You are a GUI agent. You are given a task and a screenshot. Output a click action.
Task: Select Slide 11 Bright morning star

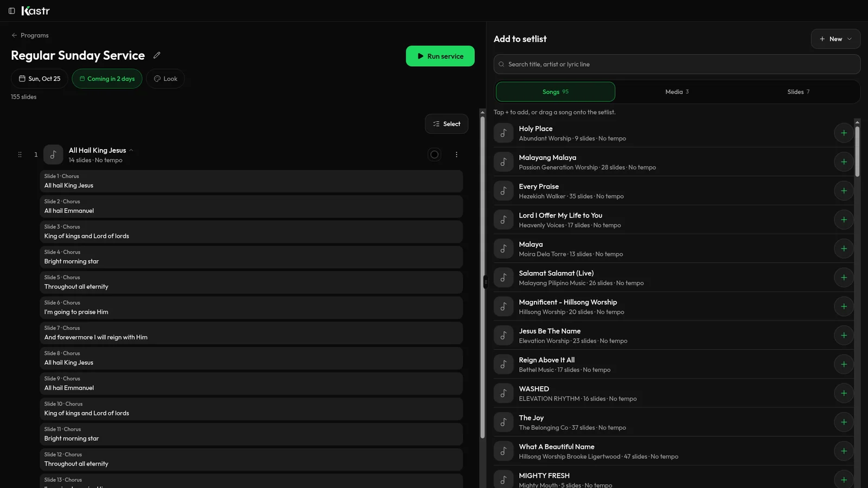pos(251,434)
